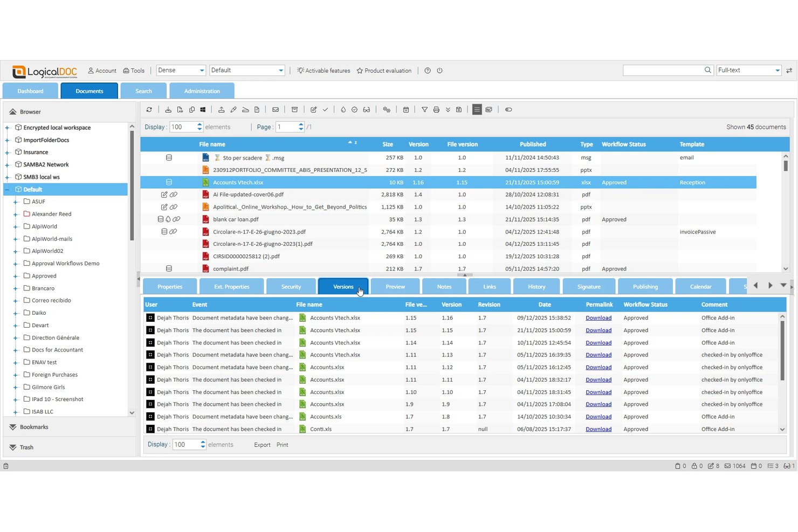This screenshot has height=532, width=798.
Task: Open the Default skin dropdown
Action: tap(281, 71)
